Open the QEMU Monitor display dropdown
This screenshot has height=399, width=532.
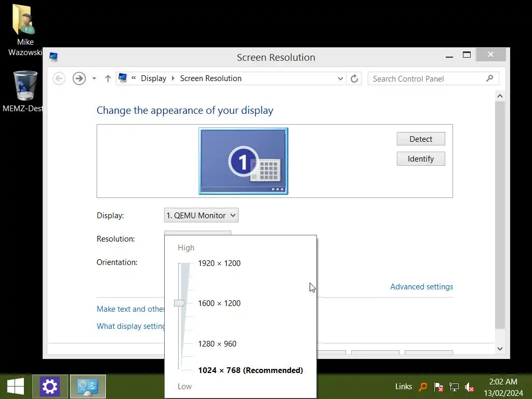coord(201,215)
